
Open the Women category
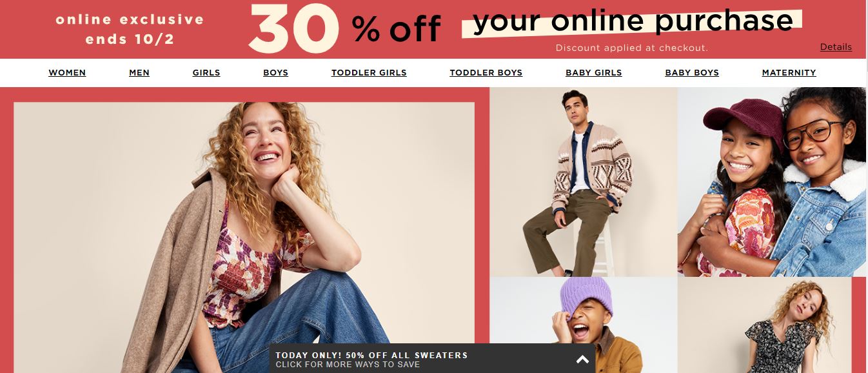[x=67, y=73]
